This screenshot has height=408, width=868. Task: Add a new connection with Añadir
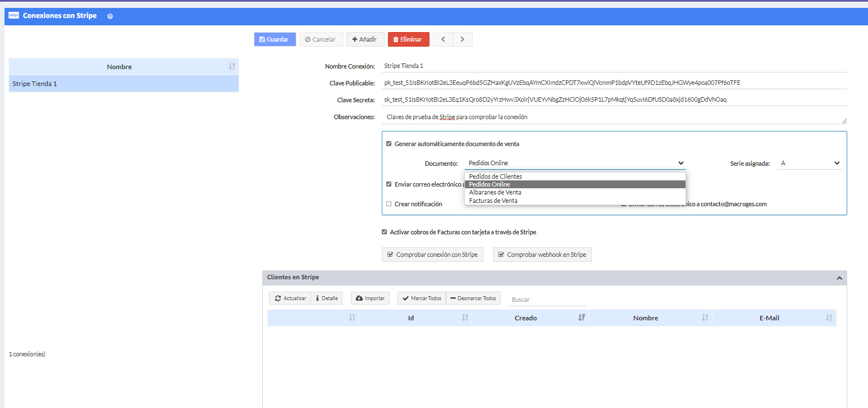365,39
